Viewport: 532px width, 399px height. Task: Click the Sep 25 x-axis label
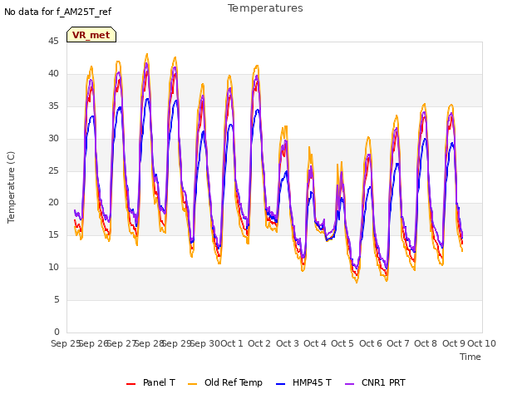click(66, 343)
